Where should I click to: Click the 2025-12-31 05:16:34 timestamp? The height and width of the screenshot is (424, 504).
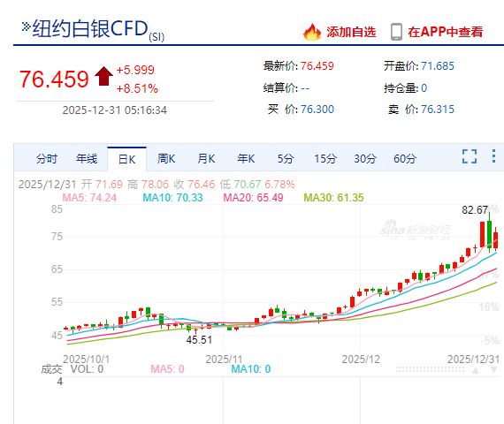[115, 110]
